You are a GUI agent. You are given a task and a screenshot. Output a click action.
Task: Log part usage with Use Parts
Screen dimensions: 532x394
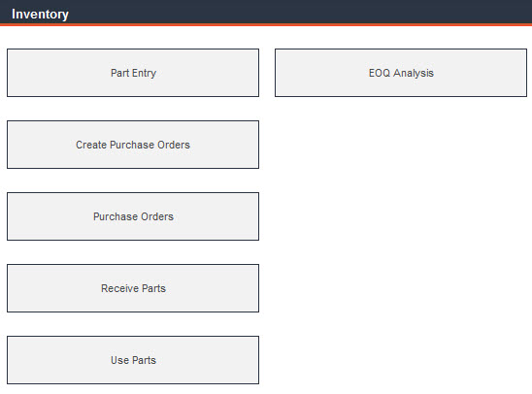tap(133, 360)
